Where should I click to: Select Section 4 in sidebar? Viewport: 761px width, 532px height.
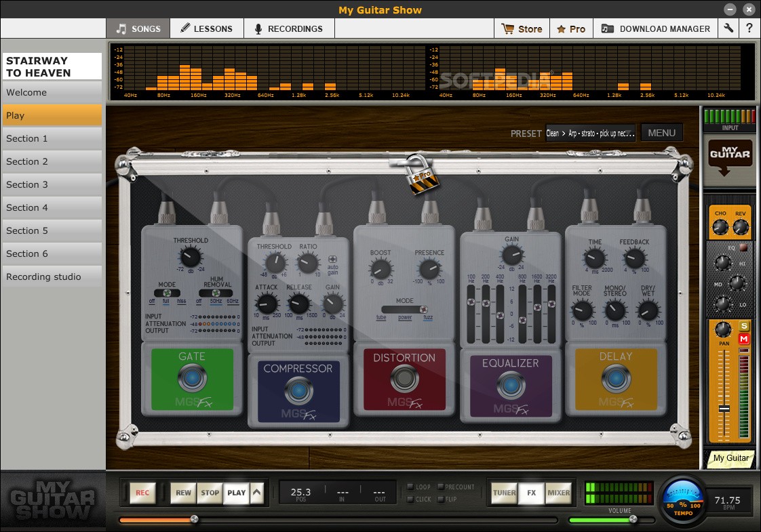tap(52, 207)
